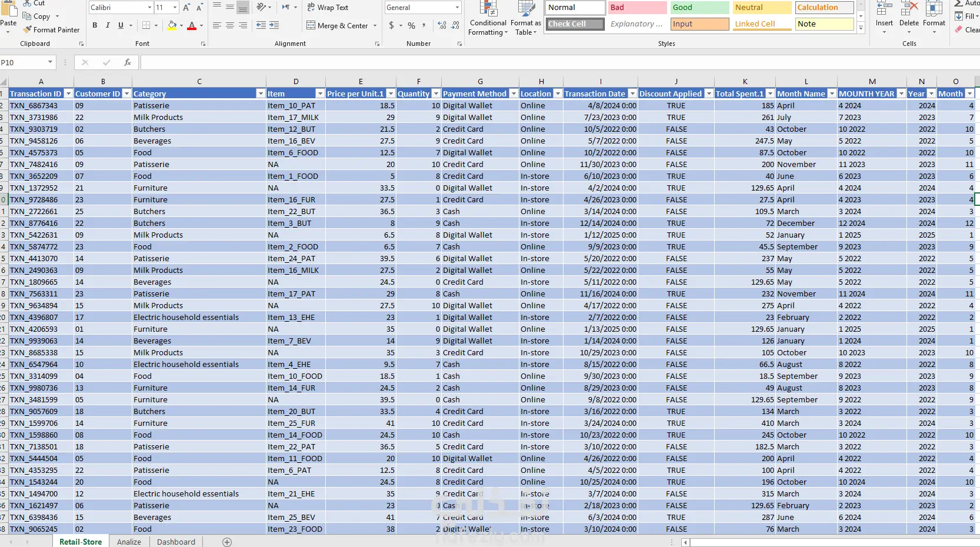Bottom align cell contents

(242, 7)
